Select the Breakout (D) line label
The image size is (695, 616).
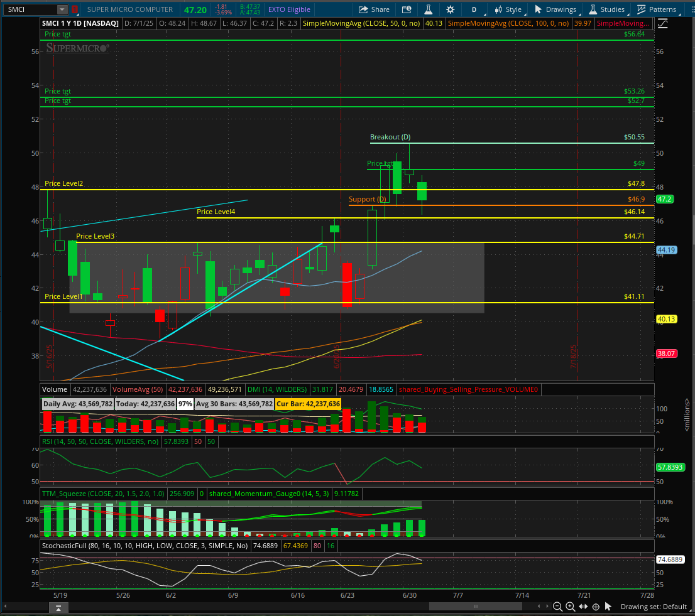pyautogui.click(x=390, y=138)
